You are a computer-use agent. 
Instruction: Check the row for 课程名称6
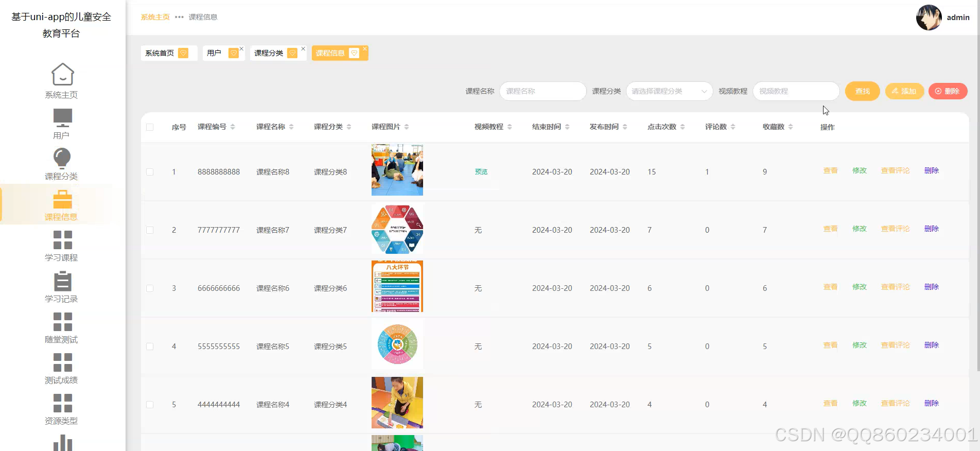[150, 288]
